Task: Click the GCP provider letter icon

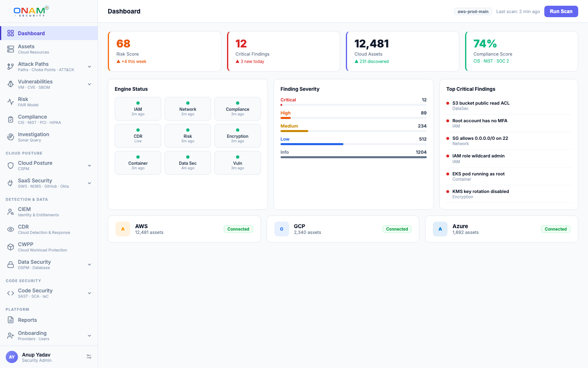Action: click(x=281, y=229)
